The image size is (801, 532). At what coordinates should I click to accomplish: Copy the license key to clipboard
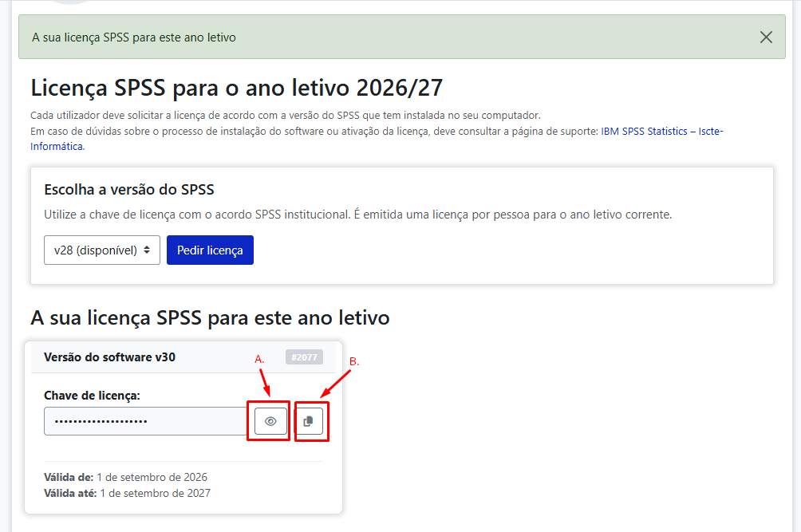pos(309,421)
